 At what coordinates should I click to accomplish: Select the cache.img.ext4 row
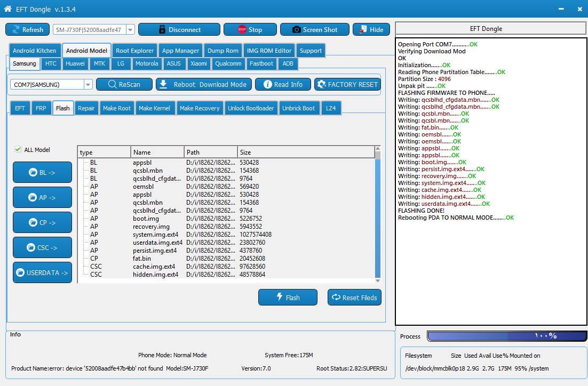coord(226,267)
